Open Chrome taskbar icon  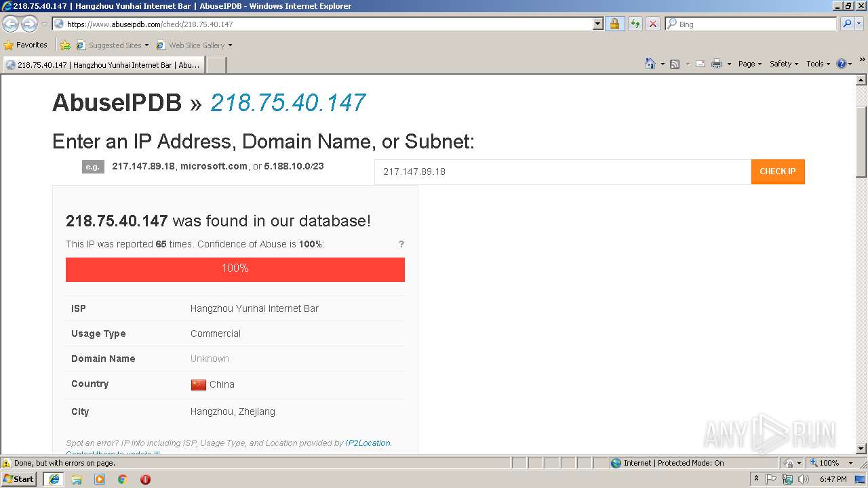(x=123, y=479)
